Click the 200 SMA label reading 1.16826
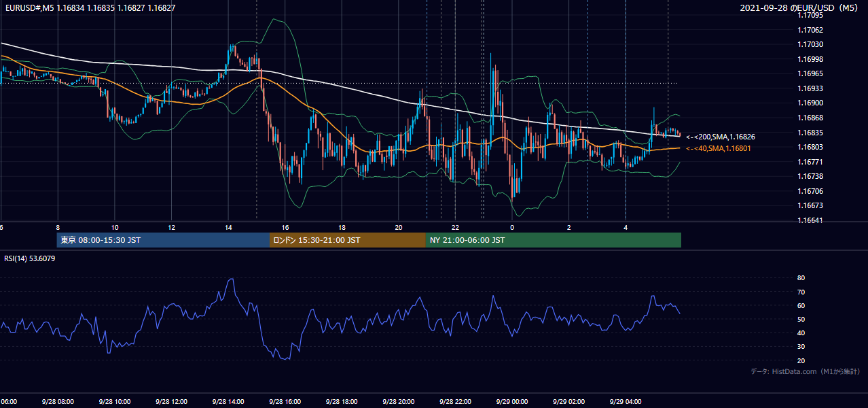 tap(721, 137)
